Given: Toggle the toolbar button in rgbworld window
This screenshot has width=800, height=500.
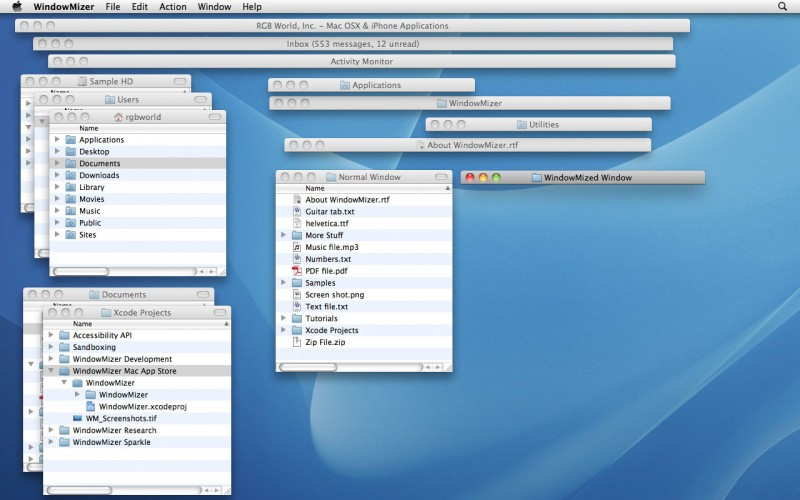Looking at the screenshot, I should tap(215, 117).
